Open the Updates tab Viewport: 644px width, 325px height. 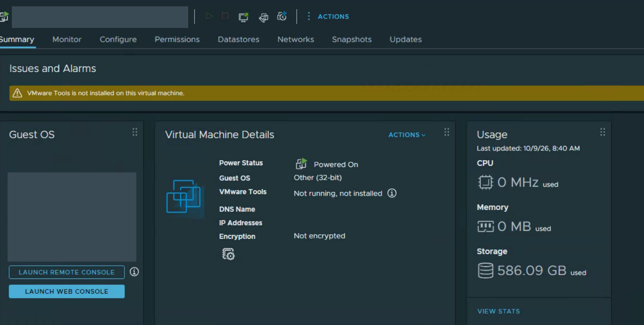tap(406, 39)
